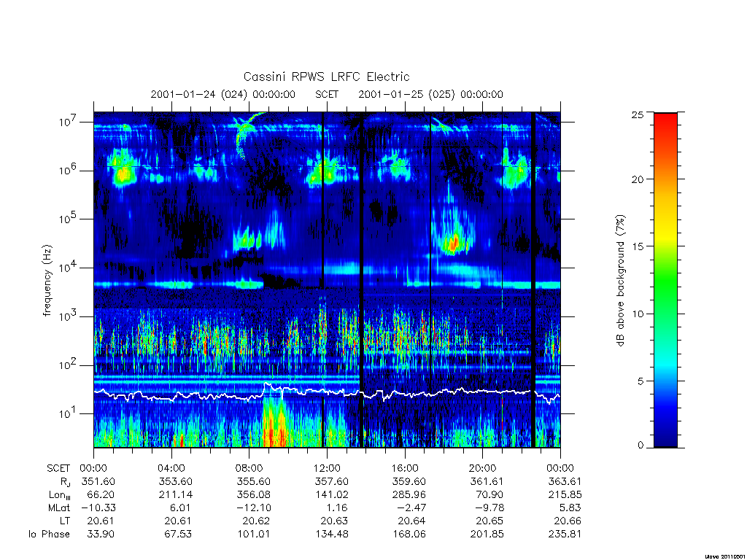
Task: Click the time tick label "08:00"
Action: coord(249,468)
